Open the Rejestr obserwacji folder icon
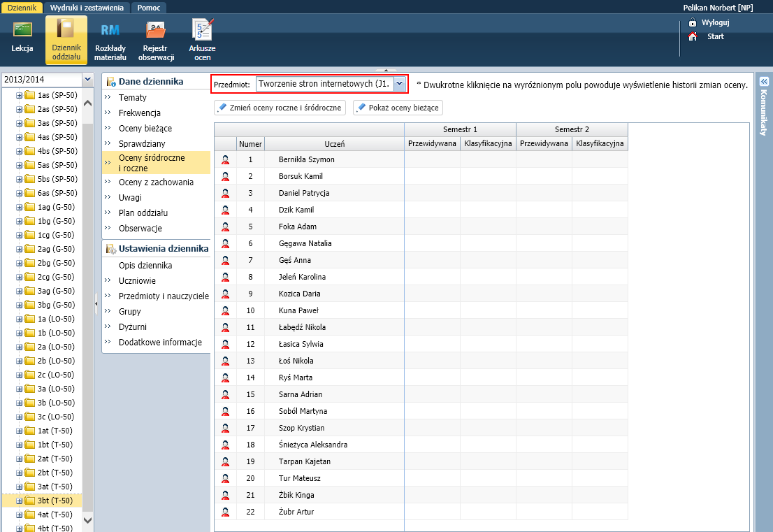This screenshot has width=773, height=532. point(156,31)
